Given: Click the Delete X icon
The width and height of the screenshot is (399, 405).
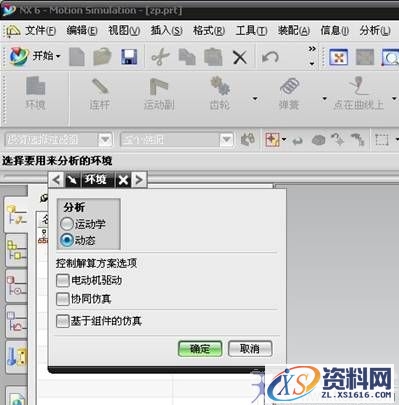Looking at the screenshot, I should [240, 58].
